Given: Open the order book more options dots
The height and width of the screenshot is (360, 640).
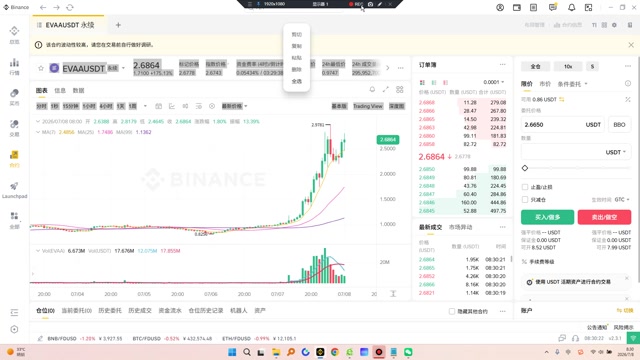Looking at the screenshot, I should pos(502,64).
